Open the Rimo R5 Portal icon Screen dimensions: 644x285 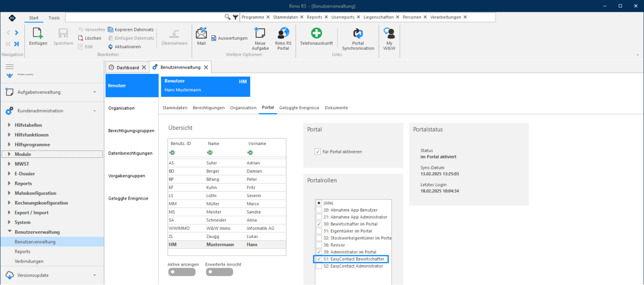tap(283, 33)
